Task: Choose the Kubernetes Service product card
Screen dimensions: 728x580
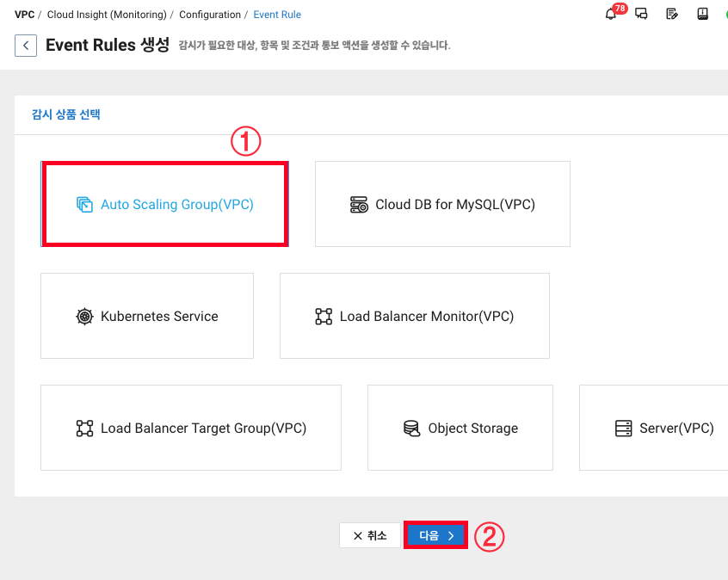Action: (147, 316)
